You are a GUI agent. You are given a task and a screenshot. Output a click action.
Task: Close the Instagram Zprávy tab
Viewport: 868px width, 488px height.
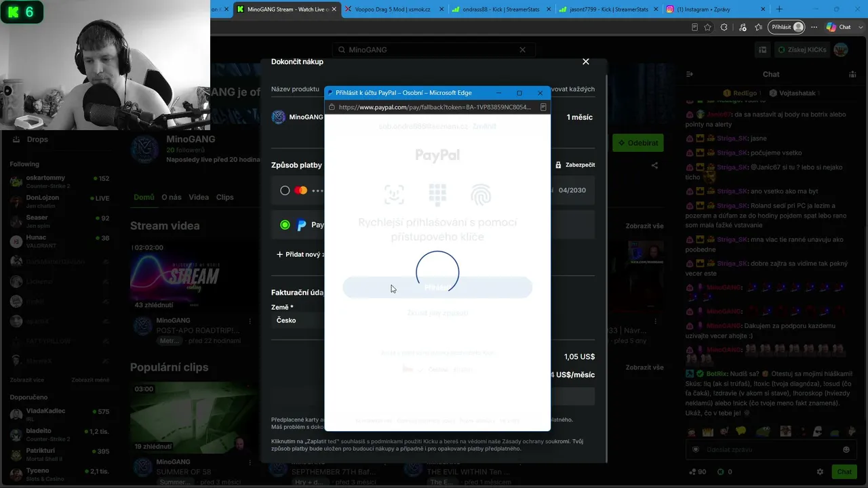763,9
